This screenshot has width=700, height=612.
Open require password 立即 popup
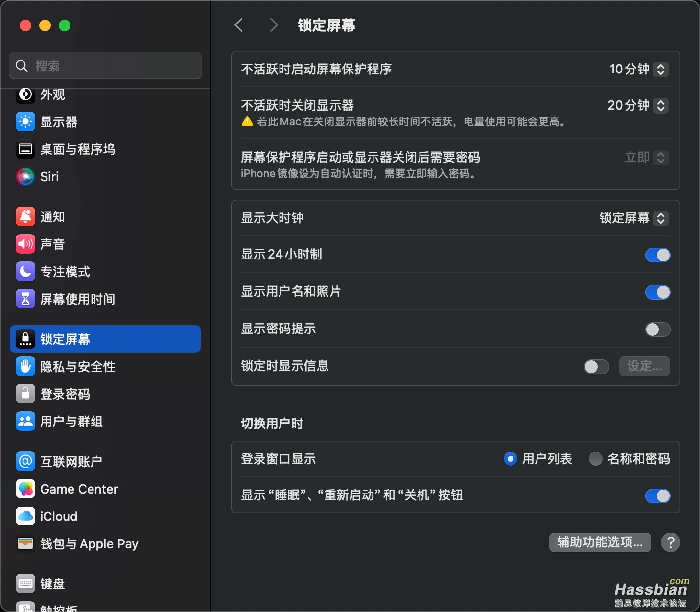pyautogui.click(x=647, y=157)
